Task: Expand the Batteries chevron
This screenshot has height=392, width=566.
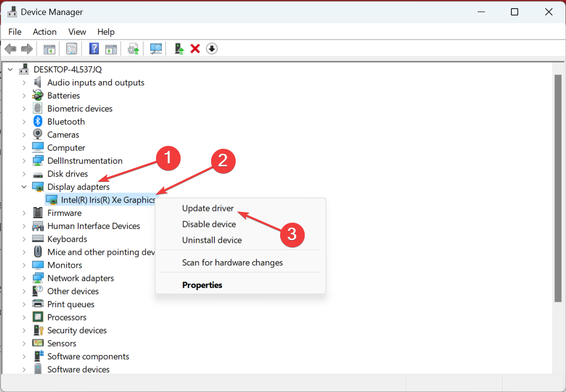Action: tap(24, 96)
